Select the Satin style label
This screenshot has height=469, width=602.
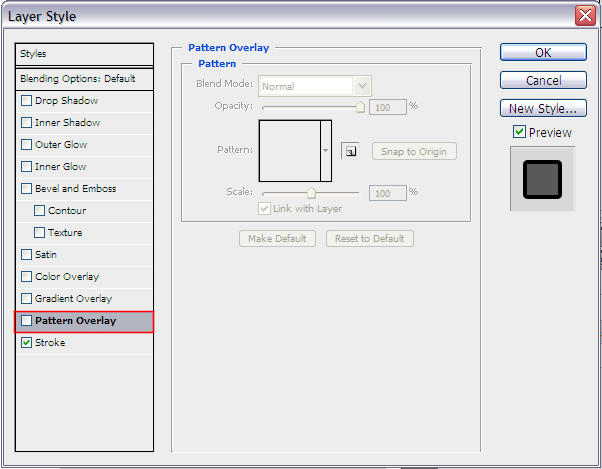[46, 254]
